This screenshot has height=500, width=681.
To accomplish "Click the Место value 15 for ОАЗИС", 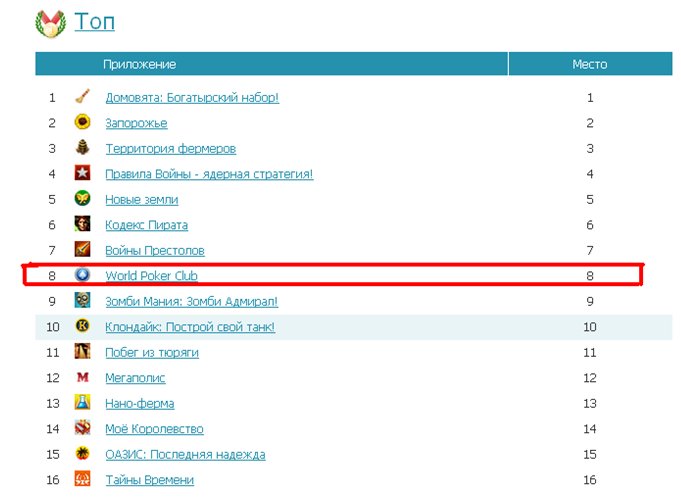I will click(x=590, y=454).
